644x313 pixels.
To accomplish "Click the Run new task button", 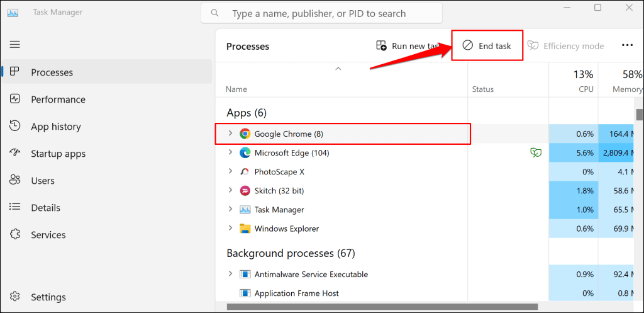I will tap(408, 46).
